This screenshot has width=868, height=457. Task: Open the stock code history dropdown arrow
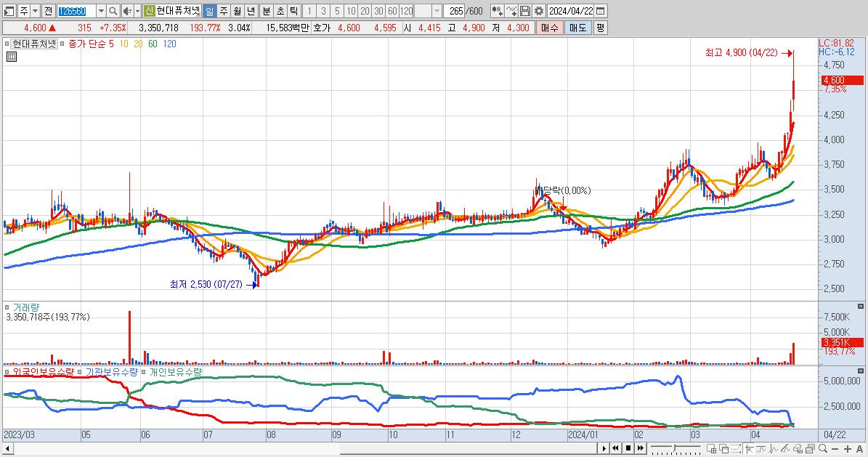(101, 11)
